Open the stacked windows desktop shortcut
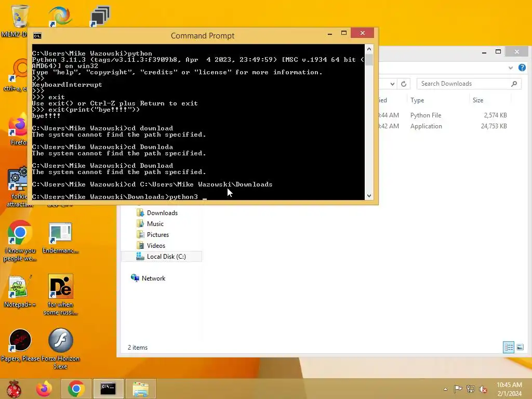The height and width of the screenshot is (399, 532). [100, 16]
